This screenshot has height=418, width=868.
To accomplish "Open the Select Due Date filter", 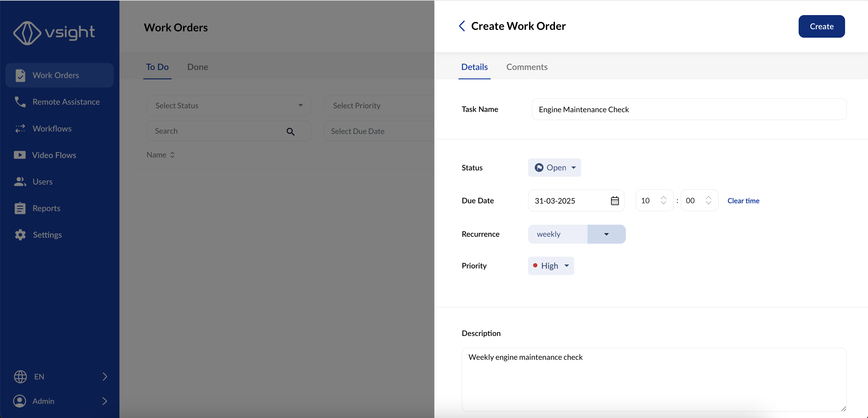I will pos(379,131).
